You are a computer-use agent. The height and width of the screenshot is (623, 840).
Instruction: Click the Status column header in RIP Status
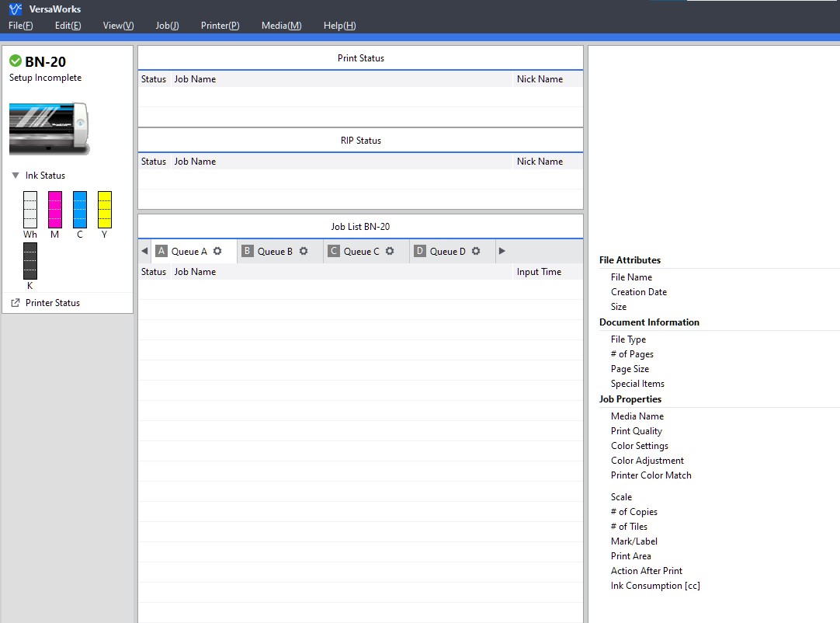pos(154,162)
